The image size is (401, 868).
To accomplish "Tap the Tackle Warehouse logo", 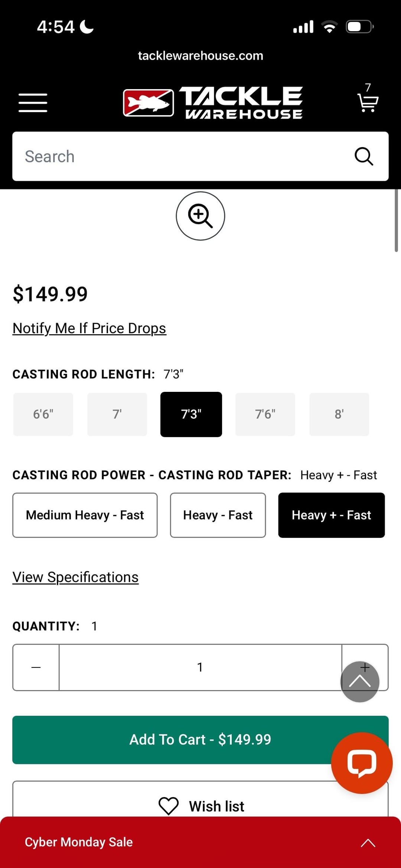I will click(x=213, y=103).
